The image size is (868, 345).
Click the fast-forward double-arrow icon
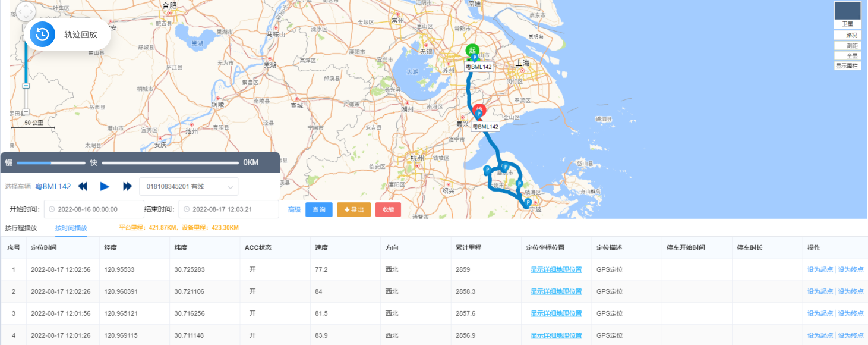tap(127, 187)
